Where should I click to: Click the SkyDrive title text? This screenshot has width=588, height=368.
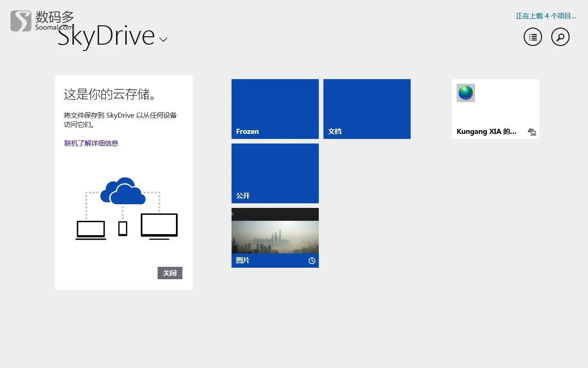click(106, 36)
